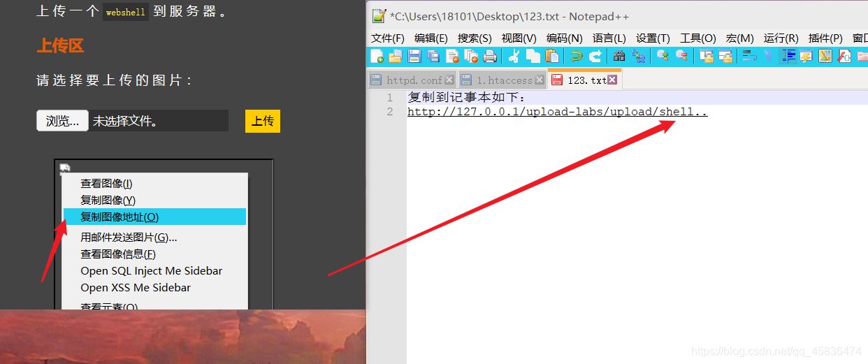Choose 复制图像地址(O) in context menu
The height and width of the screenshot is (364, 868).
click(x=154, y=217)
